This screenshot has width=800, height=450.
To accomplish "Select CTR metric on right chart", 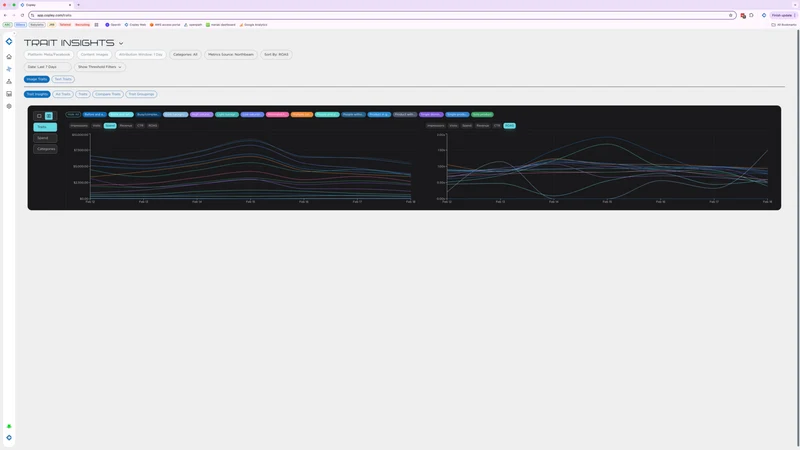I will 497,126.
